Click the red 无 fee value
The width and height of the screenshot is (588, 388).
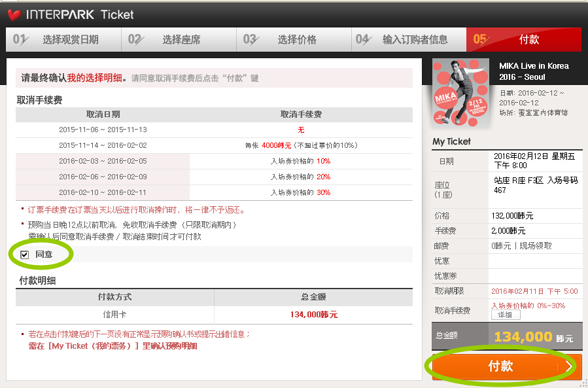301,130
